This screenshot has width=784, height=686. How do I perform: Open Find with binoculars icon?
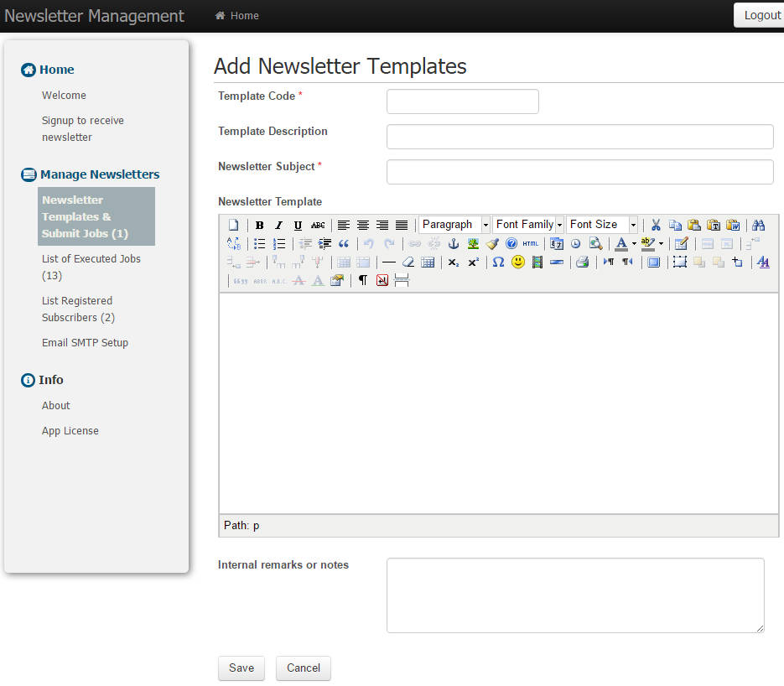click(759, 225)
